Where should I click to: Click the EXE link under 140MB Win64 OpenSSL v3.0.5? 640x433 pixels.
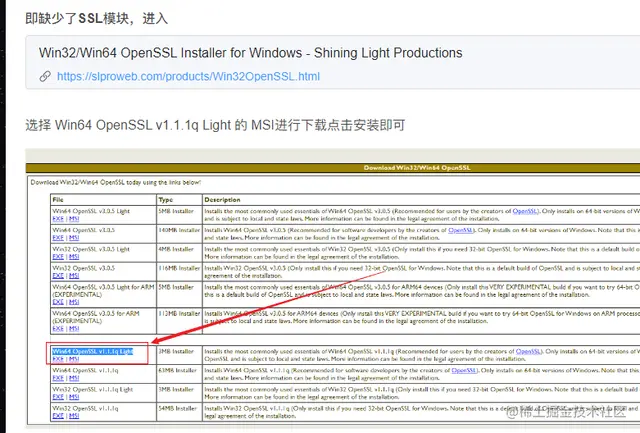click(58, 238)
